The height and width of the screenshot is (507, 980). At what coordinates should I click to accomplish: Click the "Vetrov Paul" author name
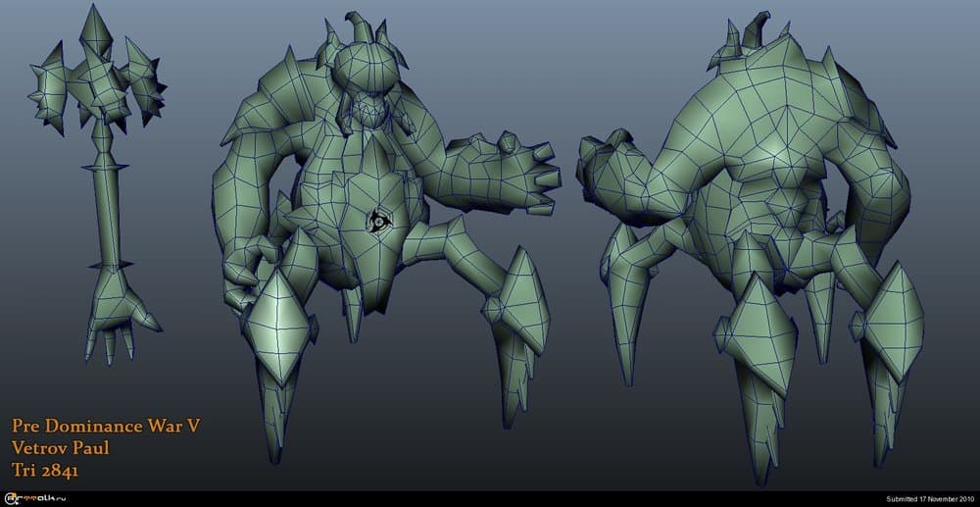60,448
